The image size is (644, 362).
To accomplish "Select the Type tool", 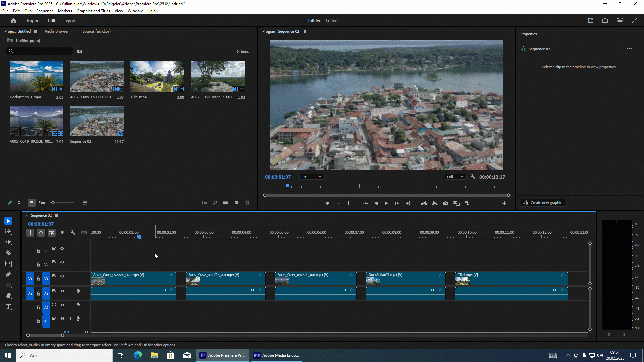I will pyautogui.click(x=8, y=307).
